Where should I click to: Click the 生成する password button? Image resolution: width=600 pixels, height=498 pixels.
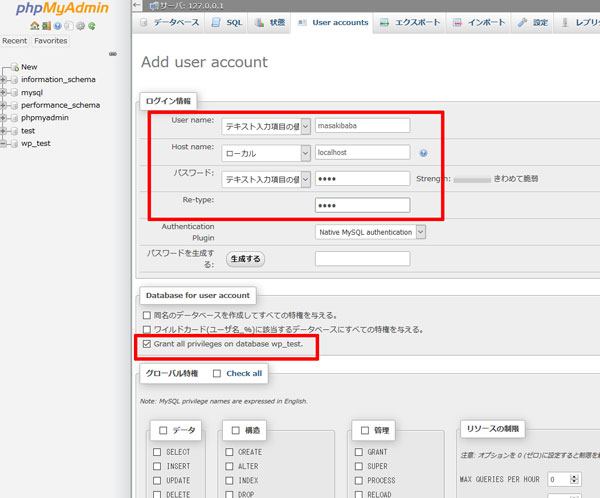245,259
